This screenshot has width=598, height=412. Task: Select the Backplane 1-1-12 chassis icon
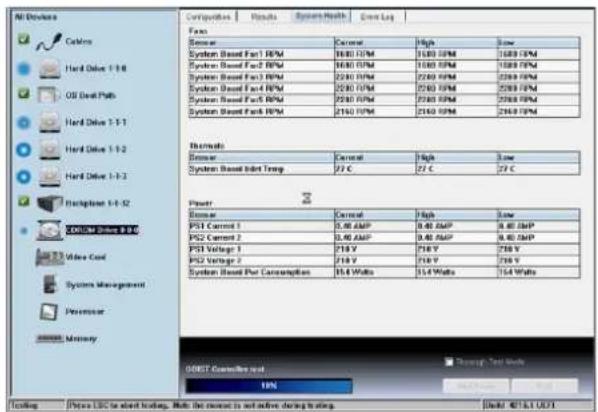50,203
